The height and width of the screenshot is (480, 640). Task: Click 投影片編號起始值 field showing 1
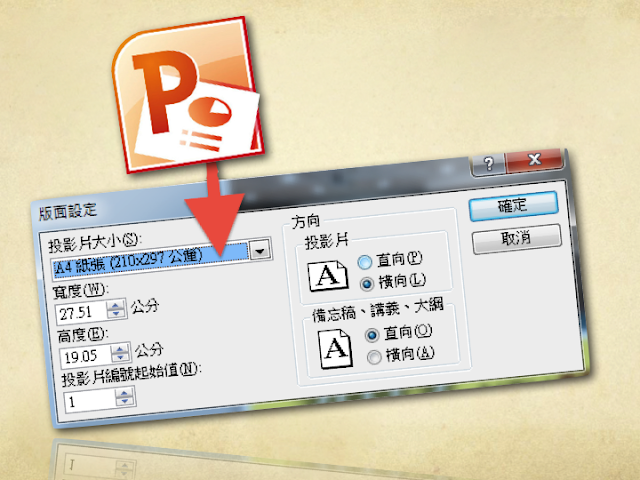90,401
